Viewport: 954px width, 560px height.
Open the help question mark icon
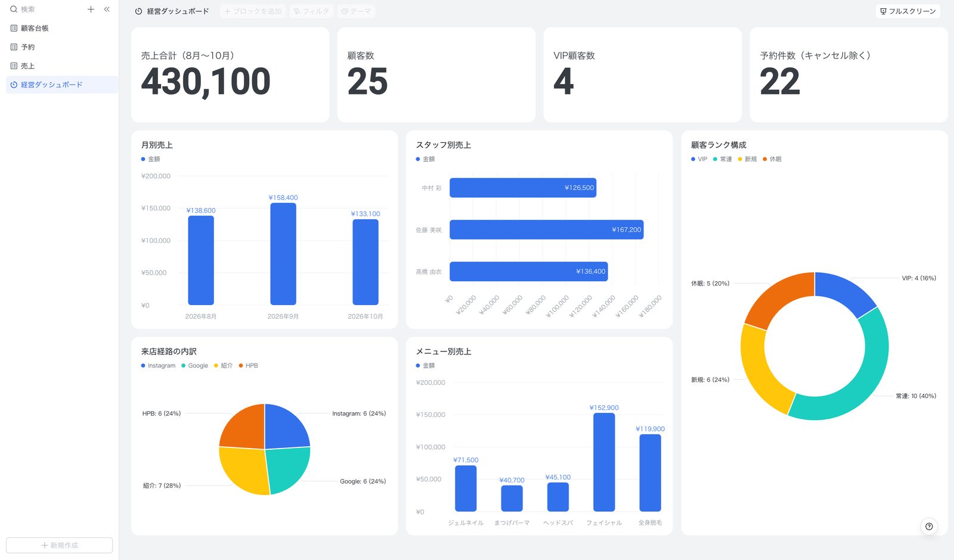point(929,527)
